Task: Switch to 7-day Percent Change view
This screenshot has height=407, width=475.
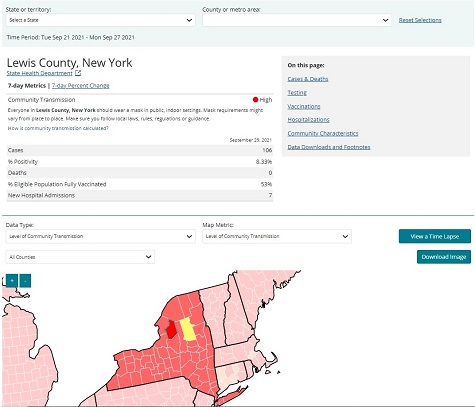Action: (81, 86)
